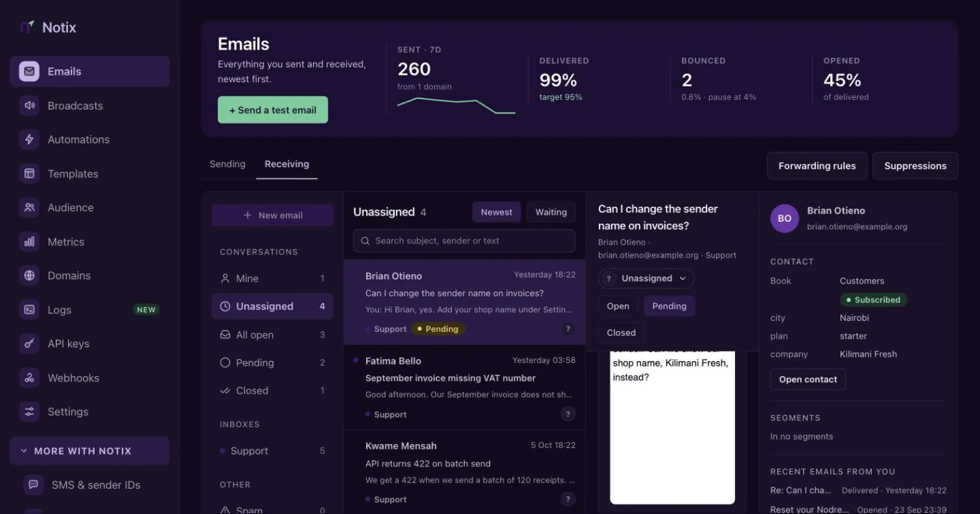Select the Closed conversations folder

click(x=272, y=390)
